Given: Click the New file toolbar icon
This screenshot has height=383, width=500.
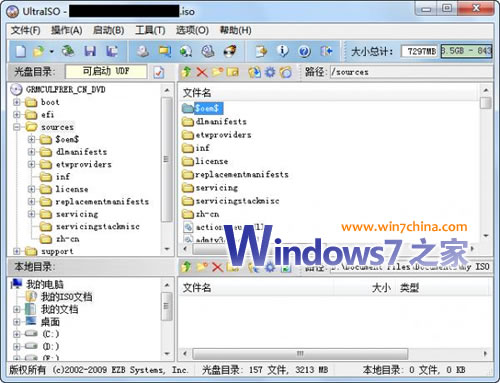Looking at the screenshot, I should click(x=21, y=51).
